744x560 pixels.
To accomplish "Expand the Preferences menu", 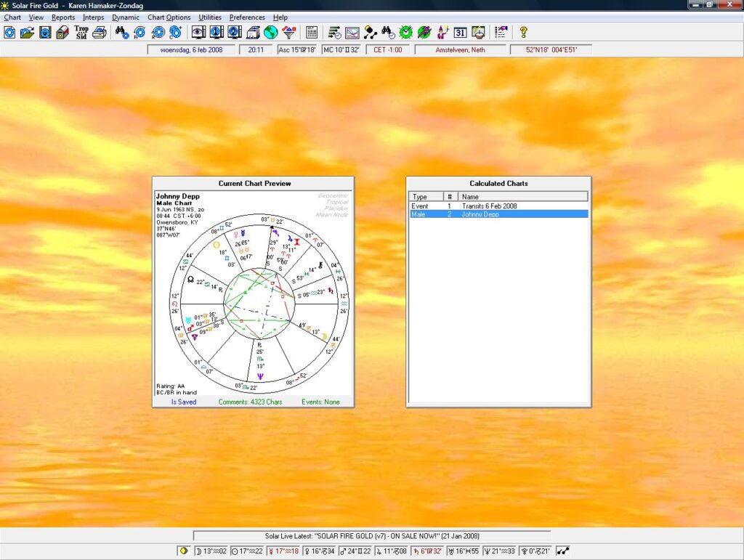I will [247, 17].
